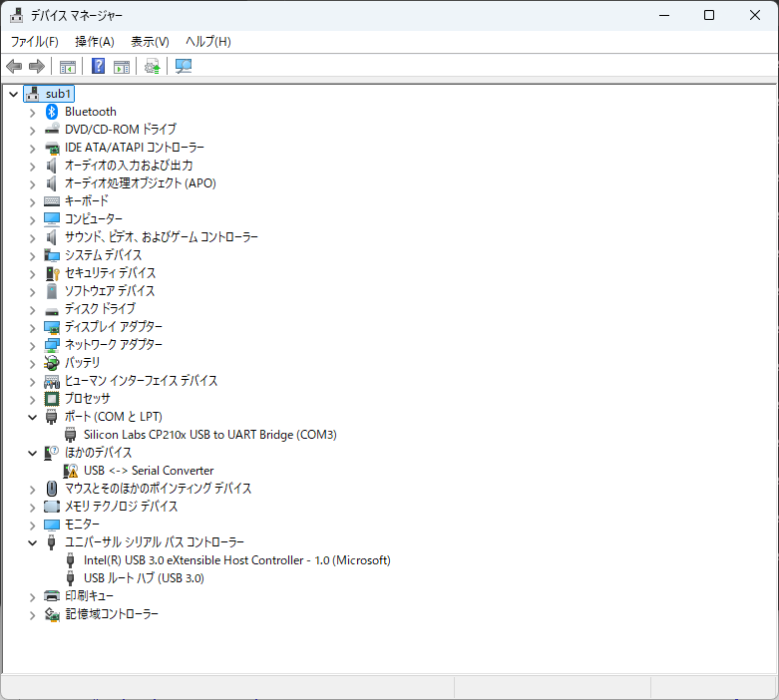Collapse the ユニバーサル シリアル バス コントローラー node
The image size is (779, 700).
pos(32,542)
